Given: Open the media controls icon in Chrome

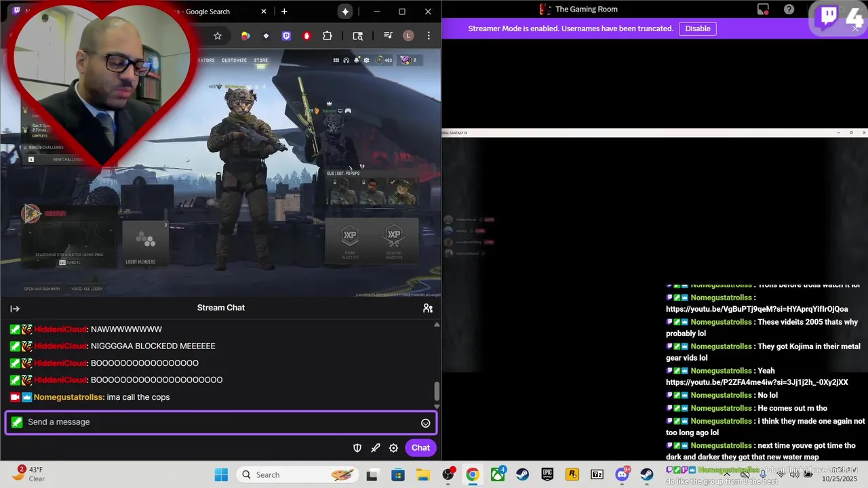Looking at the screenshot, I should pyautogui.click(x=388, y=36).
